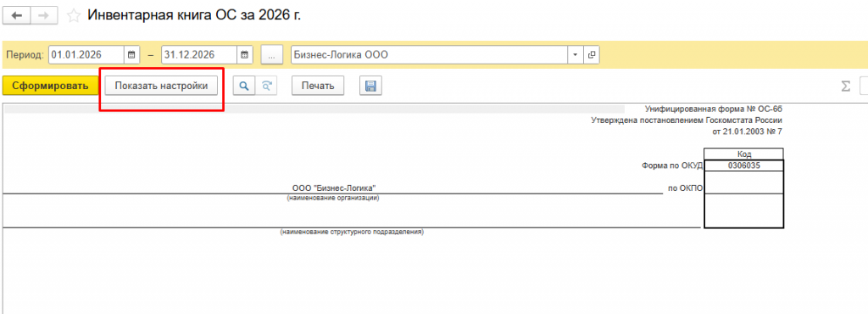868x314 pixels.
Task: Go forward with the right arrow button
Action: [x=44, y=15]
